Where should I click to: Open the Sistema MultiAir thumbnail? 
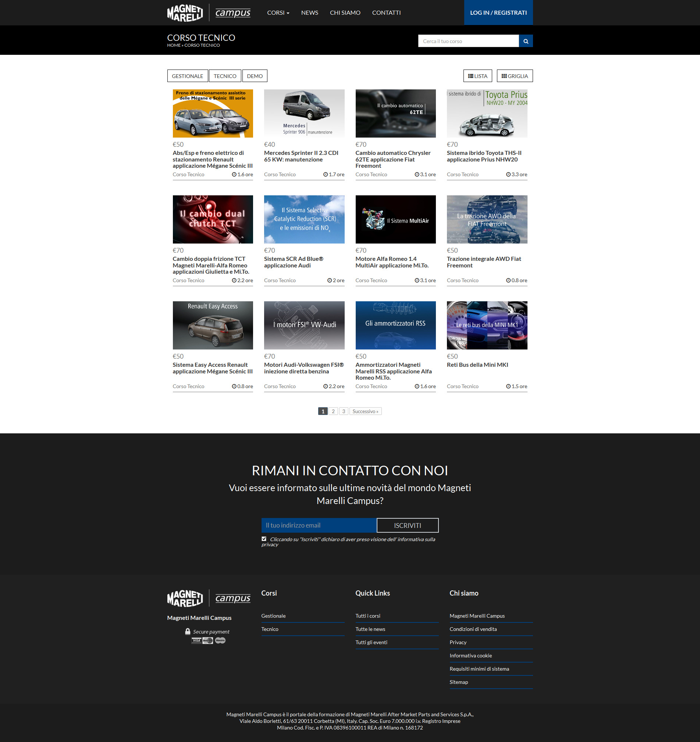click(395, 220)
